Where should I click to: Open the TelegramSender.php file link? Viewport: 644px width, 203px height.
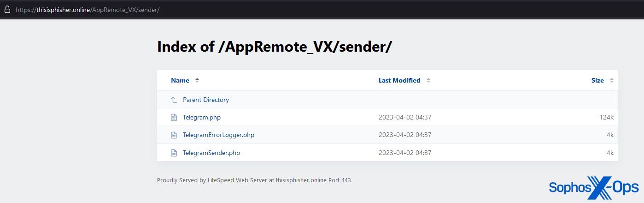point(211,153)
